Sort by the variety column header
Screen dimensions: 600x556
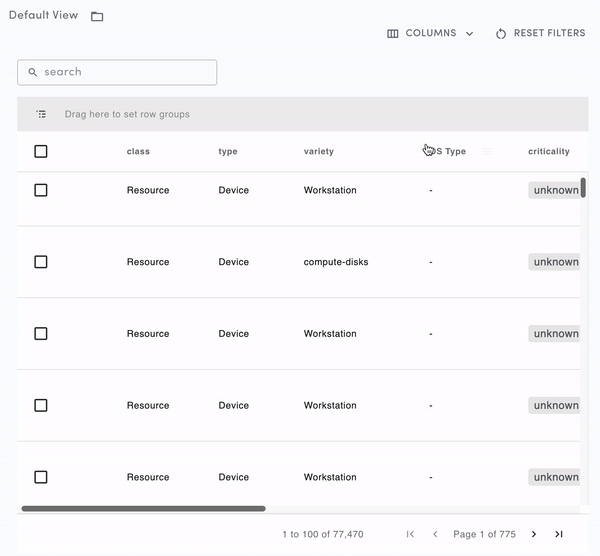pyautogui.click(x=319, y=151)
